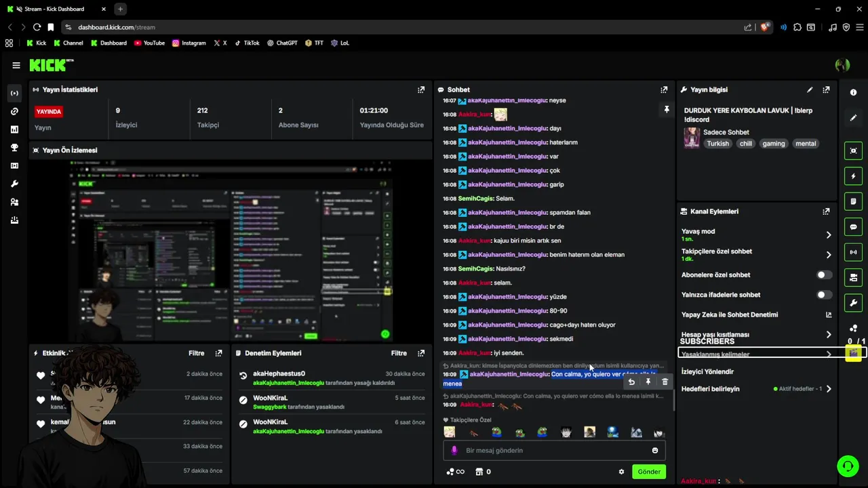This screenshot has width=868, height=488.
Task: Open Filtre in Etkinlik panel
Action: click(x=197, y=353)
